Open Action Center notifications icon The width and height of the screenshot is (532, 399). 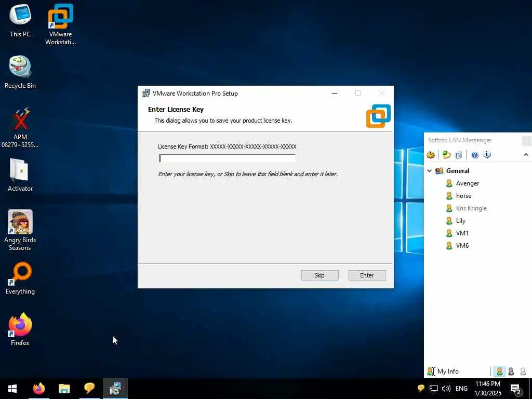pos(515,389)
